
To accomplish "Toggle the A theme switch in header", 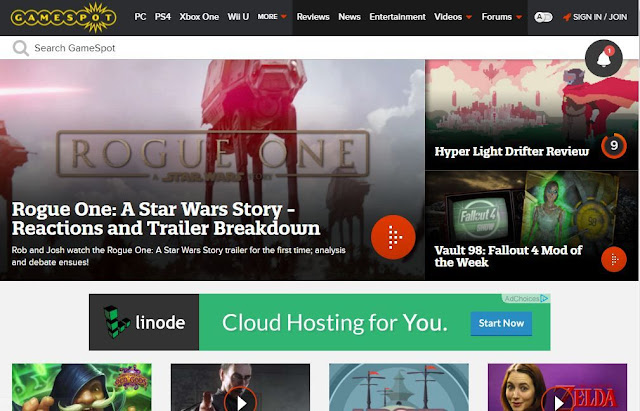I will (x=543, y=17).
